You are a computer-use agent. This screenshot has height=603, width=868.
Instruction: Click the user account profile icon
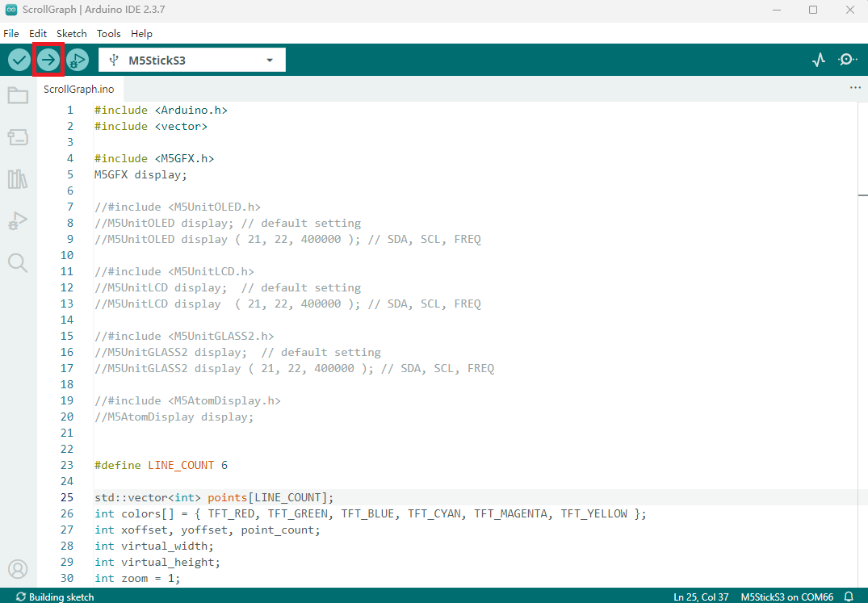(18, 569)
